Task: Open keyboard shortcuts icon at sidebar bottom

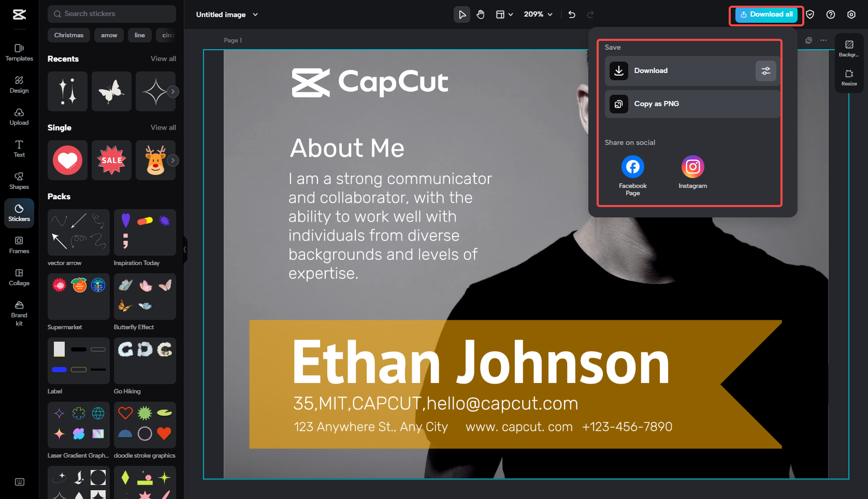Action: (20, 482)
